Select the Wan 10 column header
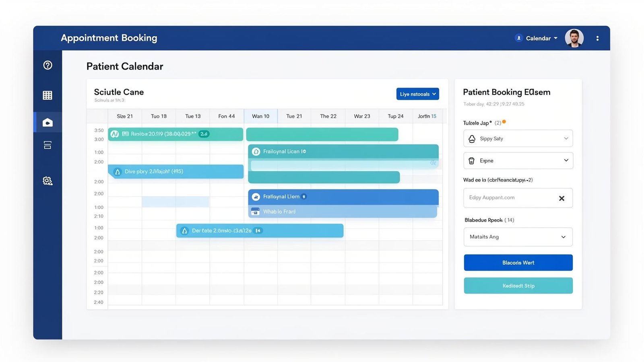Viewport: 644px width, 362px height. tap(260, 116)
